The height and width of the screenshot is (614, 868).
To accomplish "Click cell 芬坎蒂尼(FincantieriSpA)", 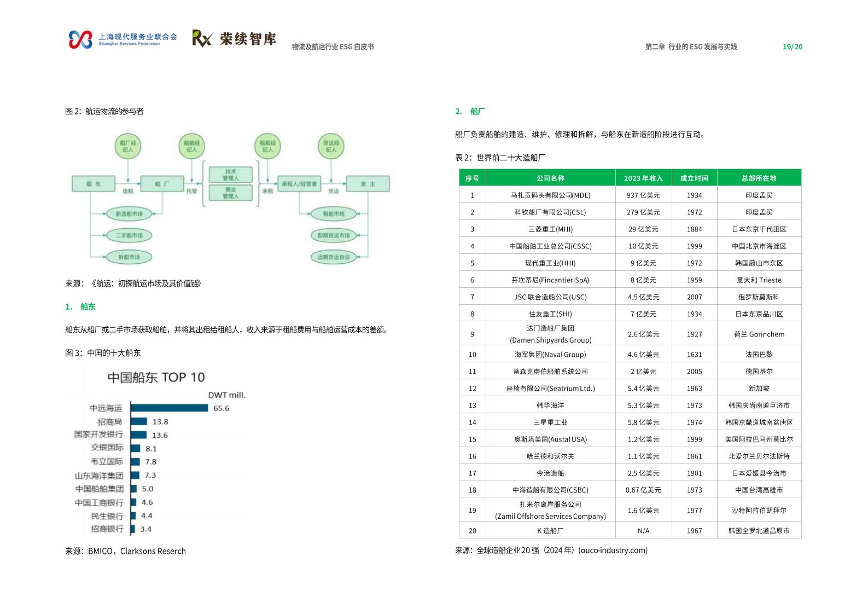I will (551, 280).
